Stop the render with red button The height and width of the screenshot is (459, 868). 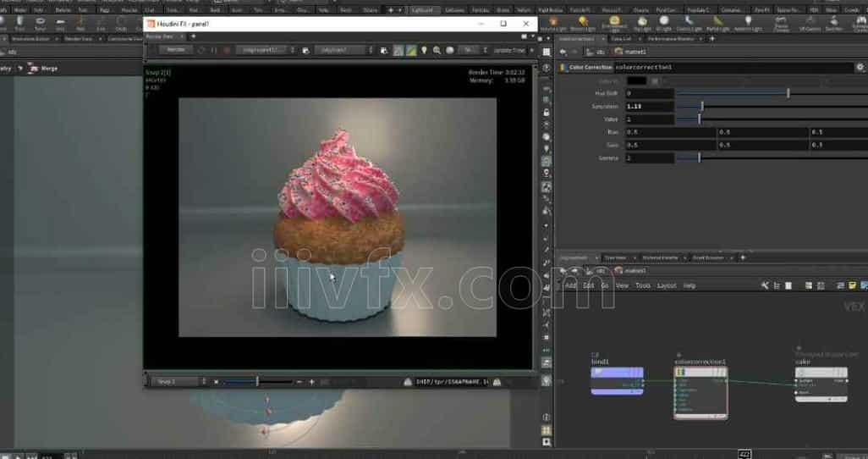pyautogui.click(x=227, y=50)
